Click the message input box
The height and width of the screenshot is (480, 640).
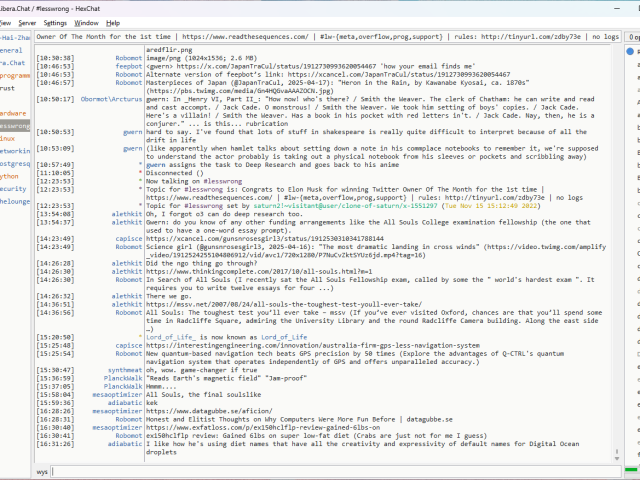tap(330, 471)
